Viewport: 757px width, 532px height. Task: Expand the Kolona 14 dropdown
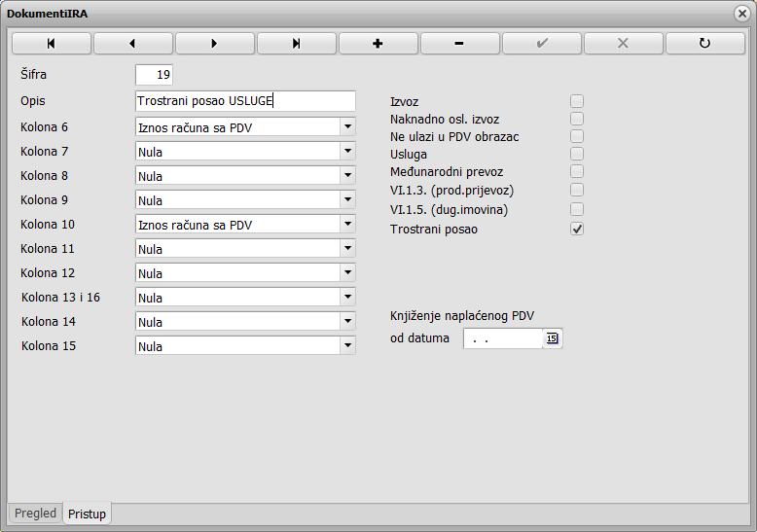(347, 321)
